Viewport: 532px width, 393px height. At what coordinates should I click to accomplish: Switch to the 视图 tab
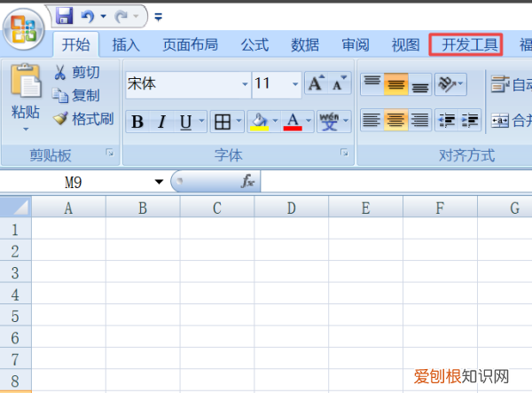point(405,44)
